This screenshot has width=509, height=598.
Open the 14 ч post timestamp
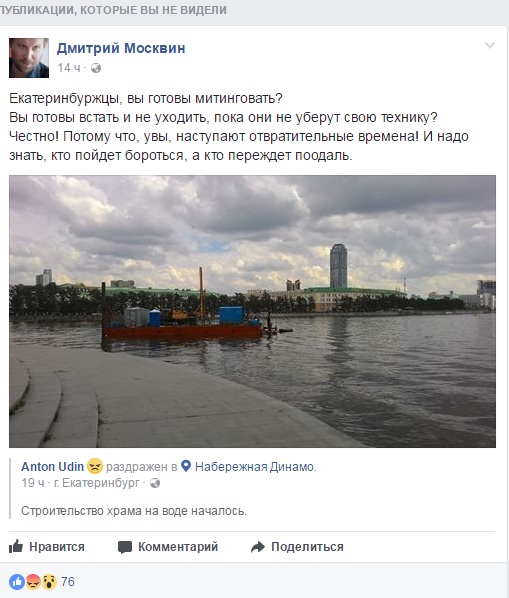(x=69, y=68)
